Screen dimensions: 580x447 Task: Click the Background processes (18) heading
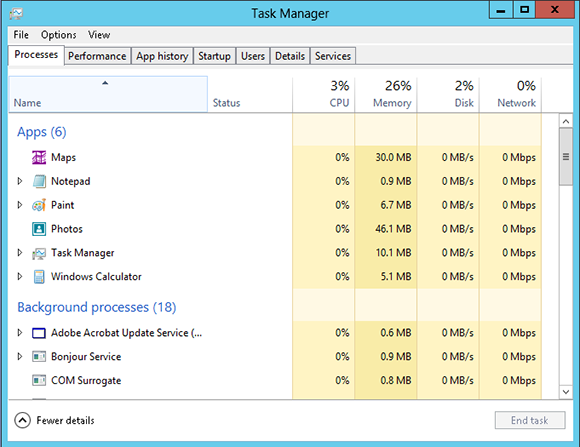97,307
